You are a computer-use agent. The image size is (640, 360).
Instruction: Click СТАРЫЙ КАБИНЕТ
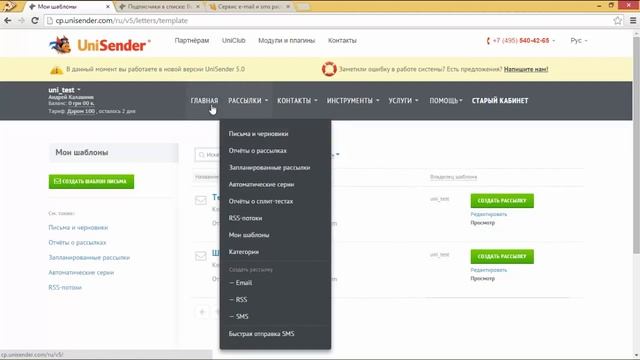click(x=500, y=100)
